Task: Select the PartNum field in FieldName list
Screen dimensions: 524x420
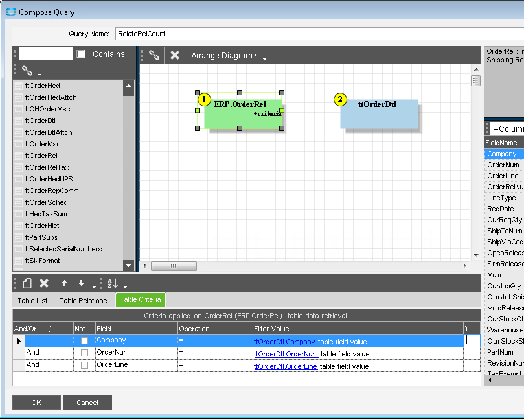Action: [x=505, y=352]
